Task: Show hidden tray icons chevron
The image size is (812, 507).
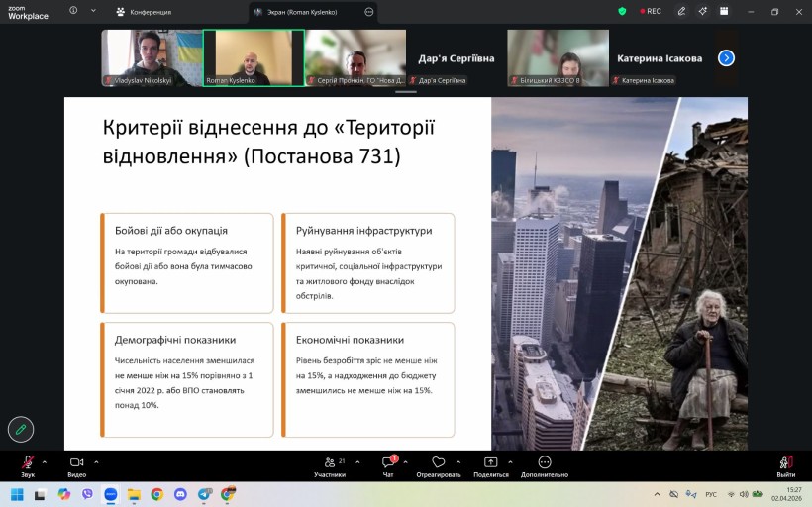Action: coord(657,494)
